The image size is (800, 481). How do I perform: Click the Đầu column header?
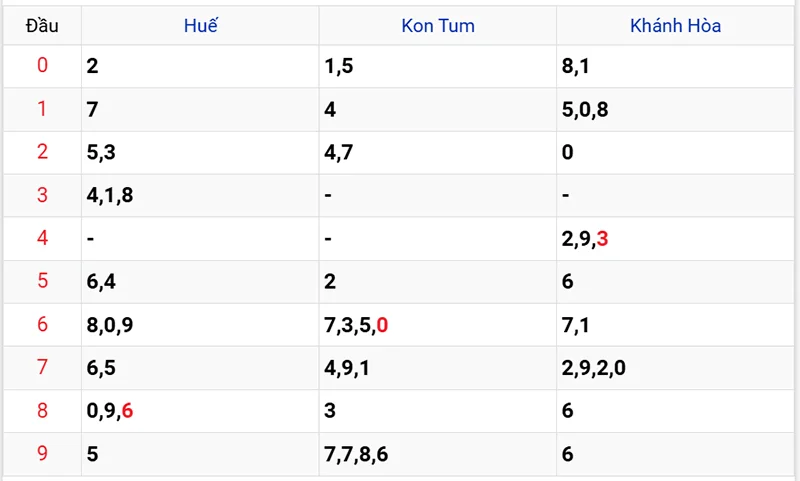[x=42, y=26]
